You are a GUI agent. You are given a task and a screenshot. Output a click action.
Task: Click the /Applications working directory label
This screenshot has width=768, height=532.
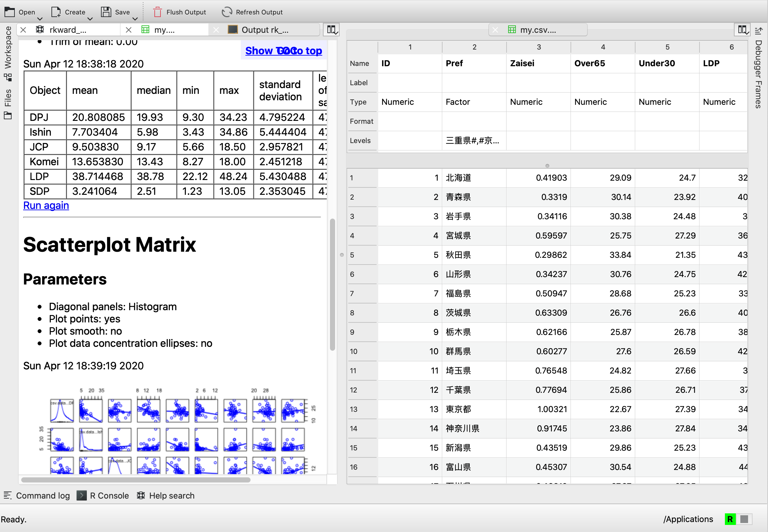pos(688,519)
